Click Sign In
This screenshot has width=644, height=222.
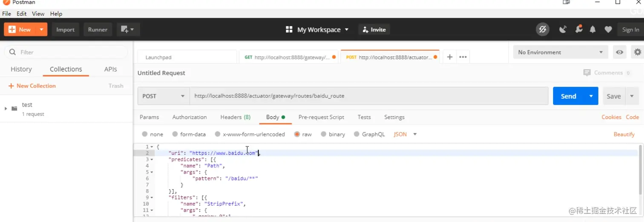coord(630,29)
